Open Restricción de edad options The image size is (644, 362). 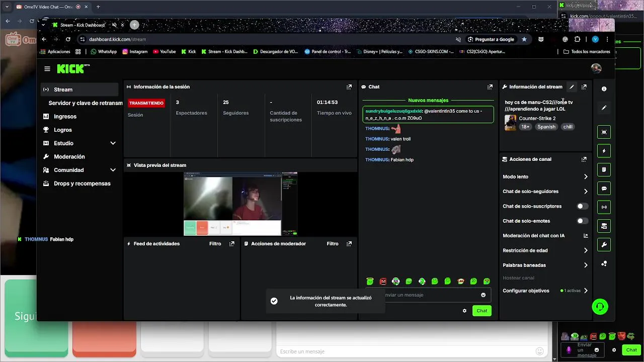[545, 250]
